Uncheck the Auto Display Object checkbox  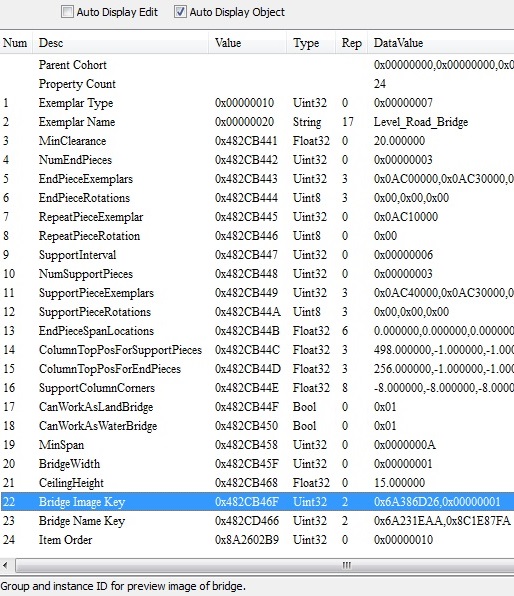(179, 12)
